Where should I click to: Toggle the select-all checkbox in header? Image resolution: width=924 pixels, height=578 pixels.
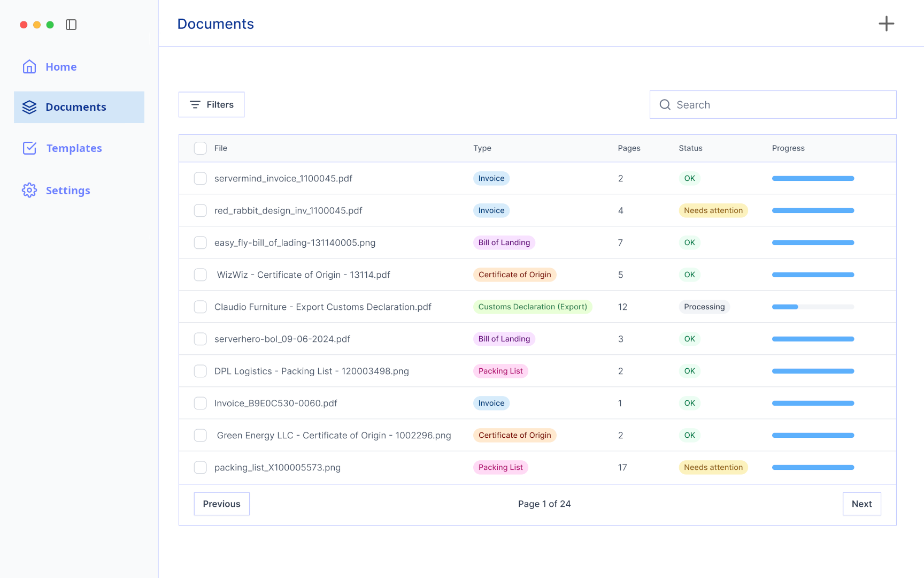200,148
